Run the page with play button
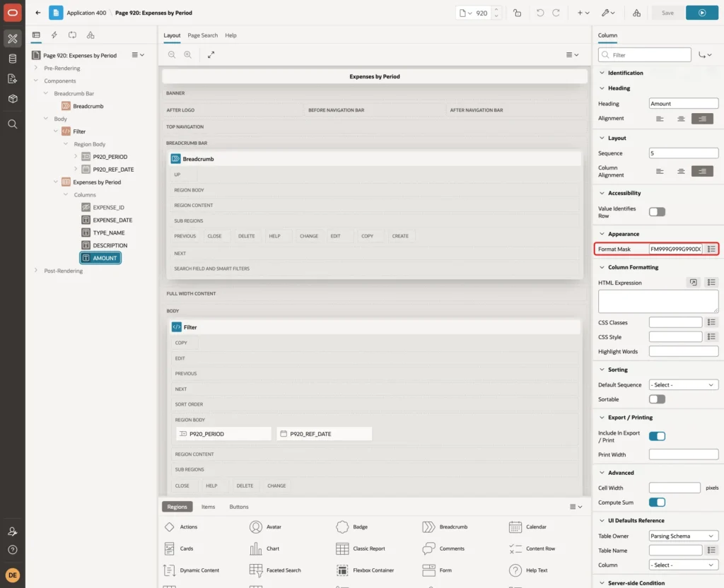724x588 pixels. [x=702, y=13]
